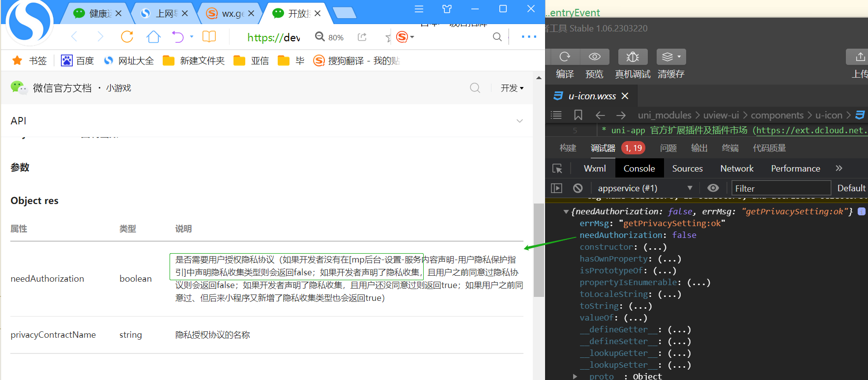The height and width of the screenshot is (380, 868).
Task: Open the 问题 panel tab
Action: [668, 148]
